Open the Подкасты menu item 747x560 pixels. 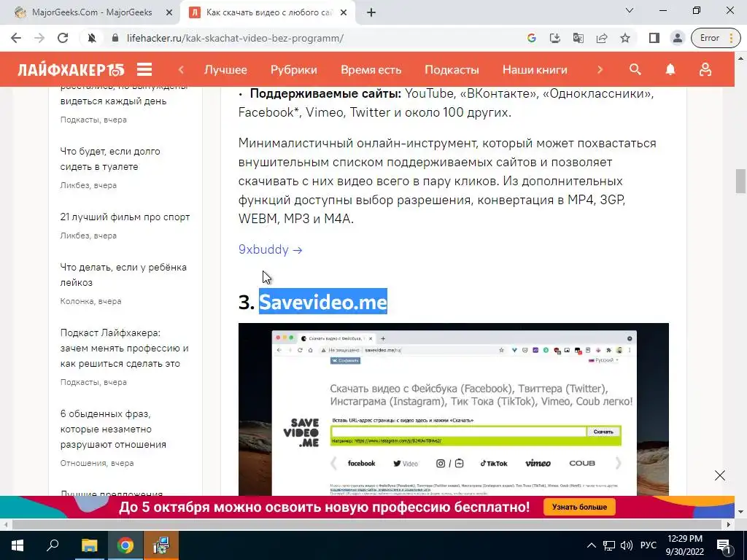tap(452, 70)
